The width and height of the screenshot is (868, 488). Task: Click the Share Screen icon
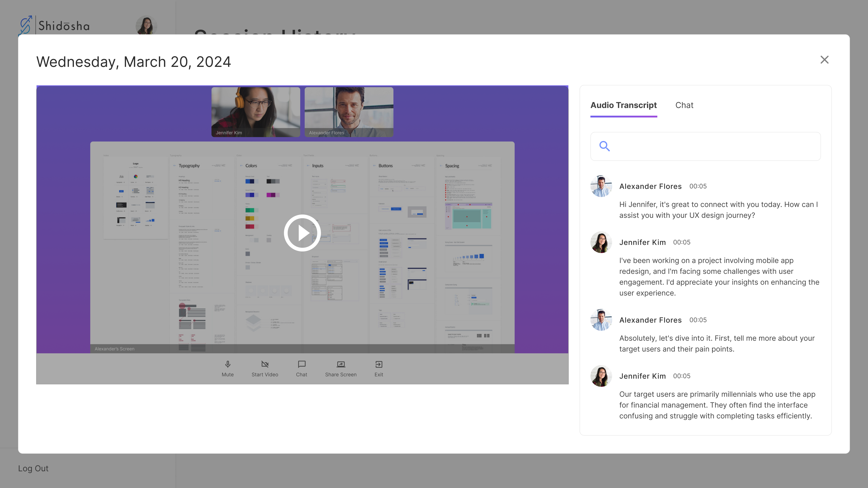[341, 364]
